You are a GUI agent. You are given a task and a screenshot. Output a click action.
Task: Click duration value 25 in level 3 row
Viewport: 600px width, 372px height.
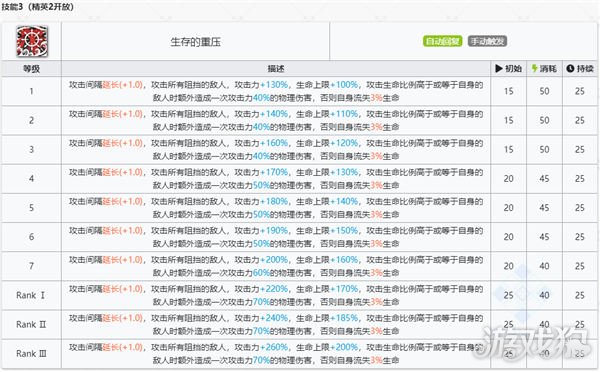click(x=580, y=150)
